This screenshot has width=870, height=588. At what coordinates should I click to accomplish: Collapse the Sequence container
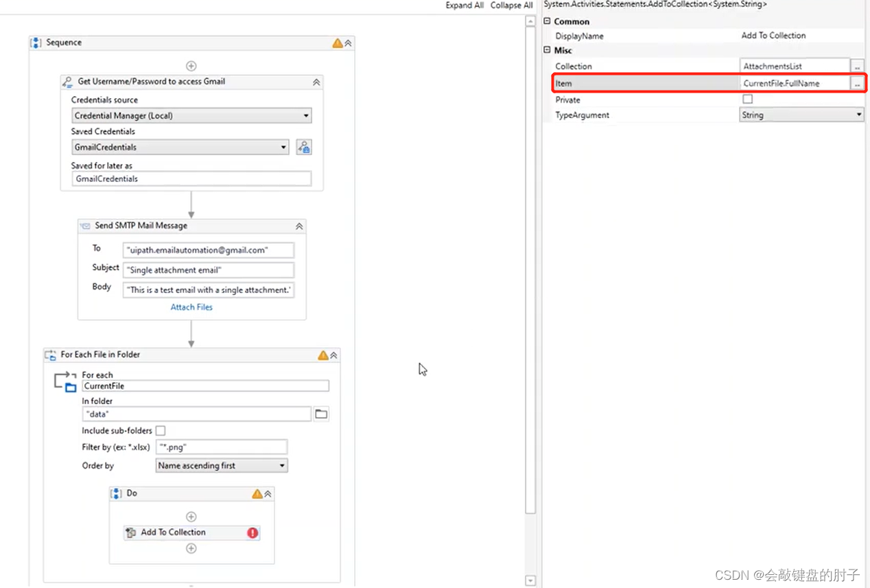point(348,43)
